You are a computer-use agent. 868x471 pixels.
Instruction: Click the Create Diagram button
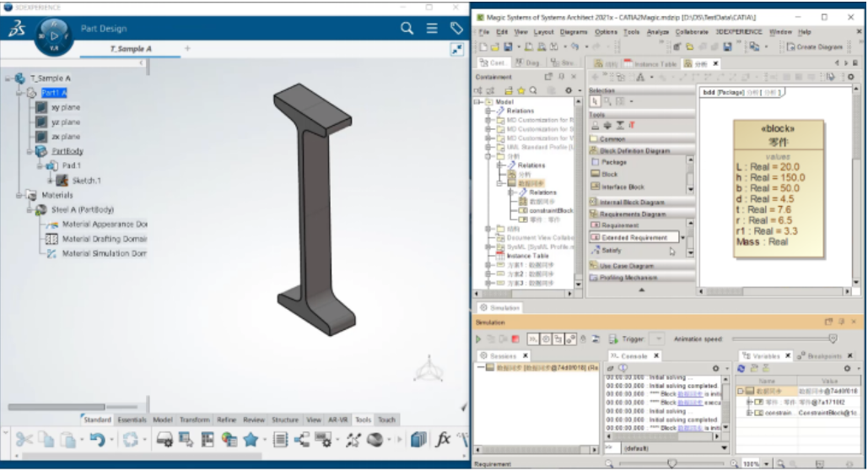coord(813,46)
